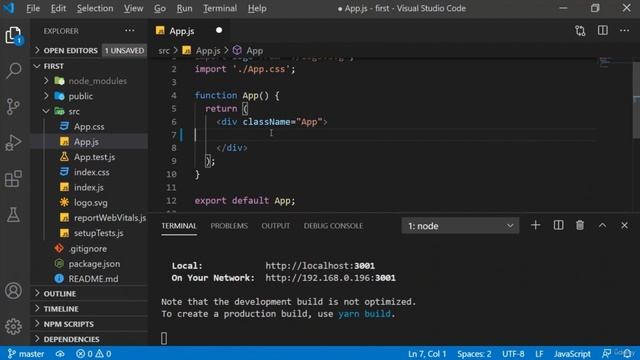Click the master branch indicator in status bar
The width and height of the screenshot is (640, 360).
point(26,353)
